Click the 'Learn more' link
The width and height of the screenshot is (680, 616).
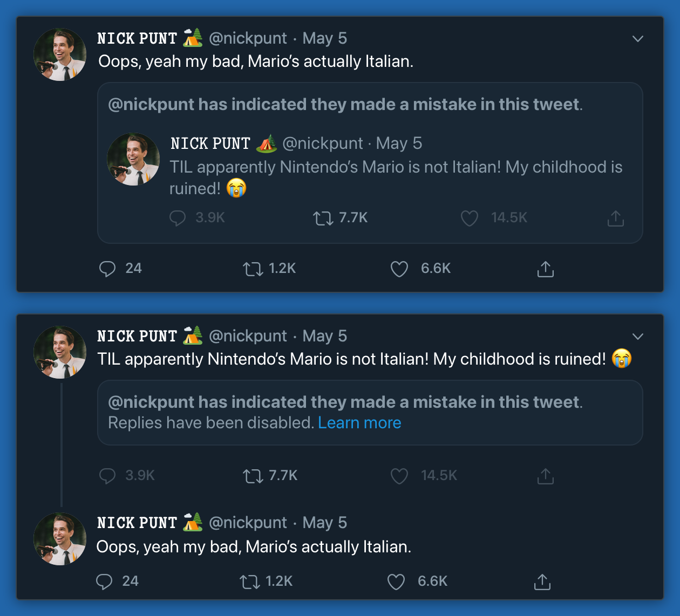point(359,423)
